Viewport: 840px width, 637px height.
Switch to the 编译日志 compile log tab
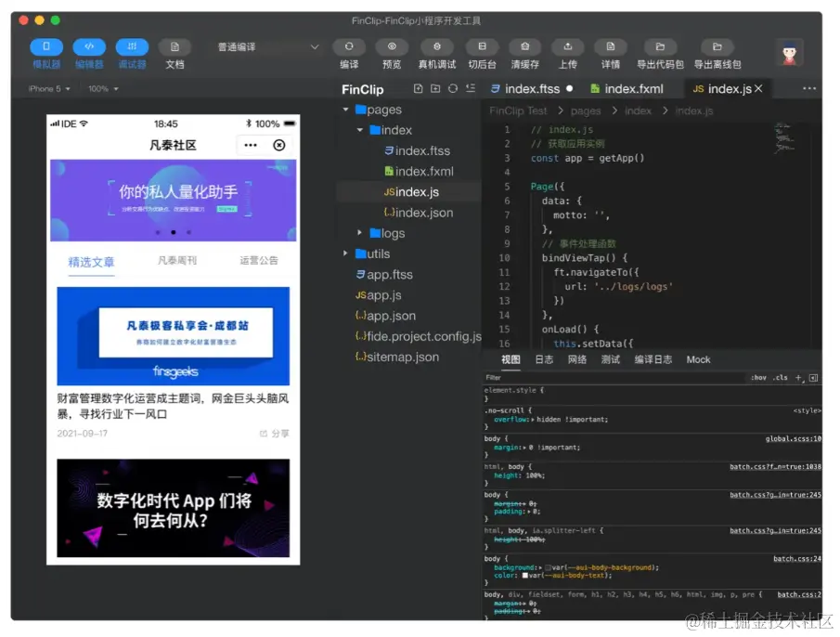pyautogui.click(x=653, y=360)
